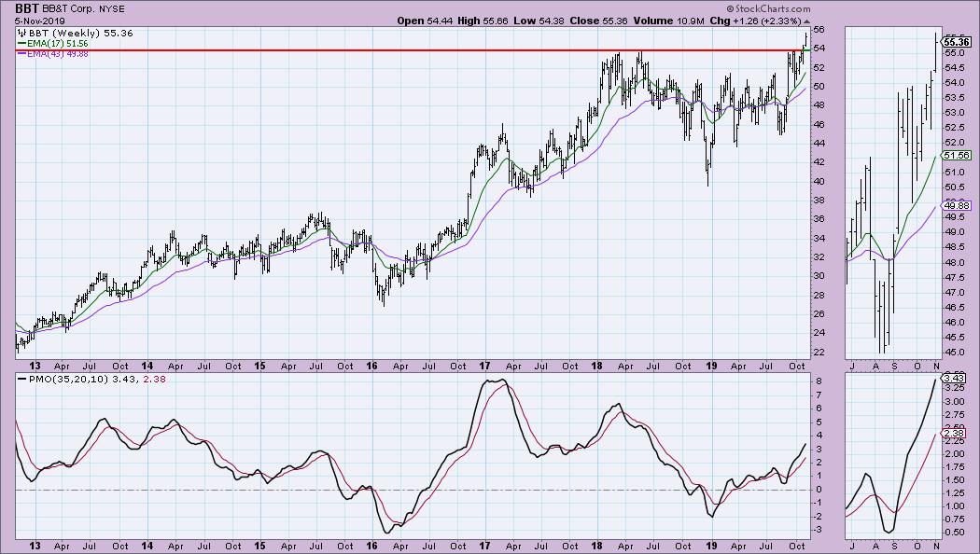Click the 56 label on main price scale
The width and height of the screenshot is (980, 554).
coord(819,29)
